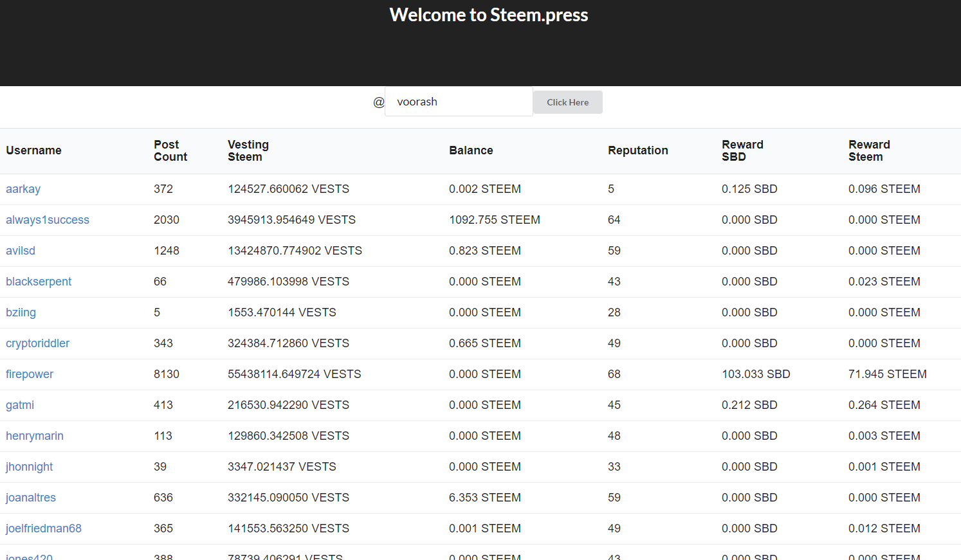Open the always1success user link
961x560 pixels.
[48, 220]
